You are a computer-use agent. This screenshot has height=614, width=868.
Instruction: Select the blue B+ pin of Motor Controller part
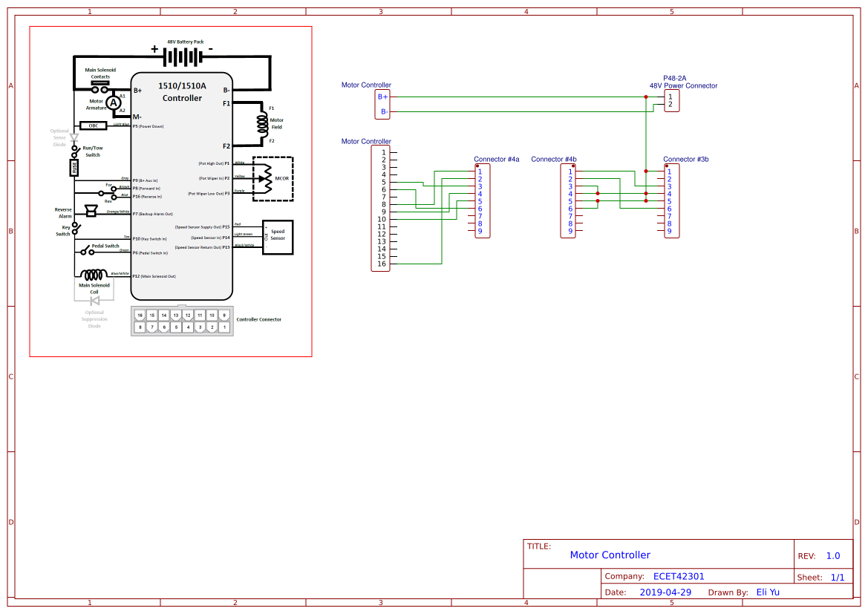point(382,97)
